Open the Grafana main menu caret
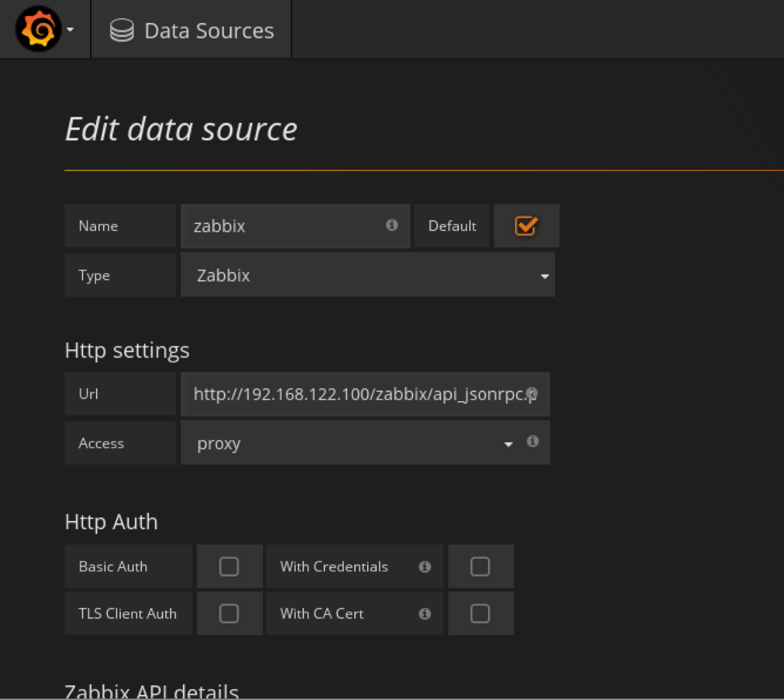 (70, 30)
